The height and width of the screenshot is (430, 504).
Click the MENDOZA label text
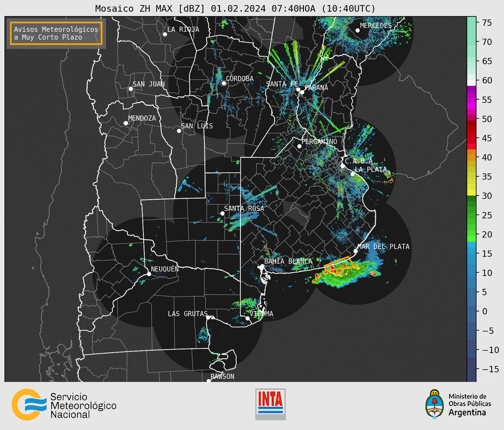[142, 118]
